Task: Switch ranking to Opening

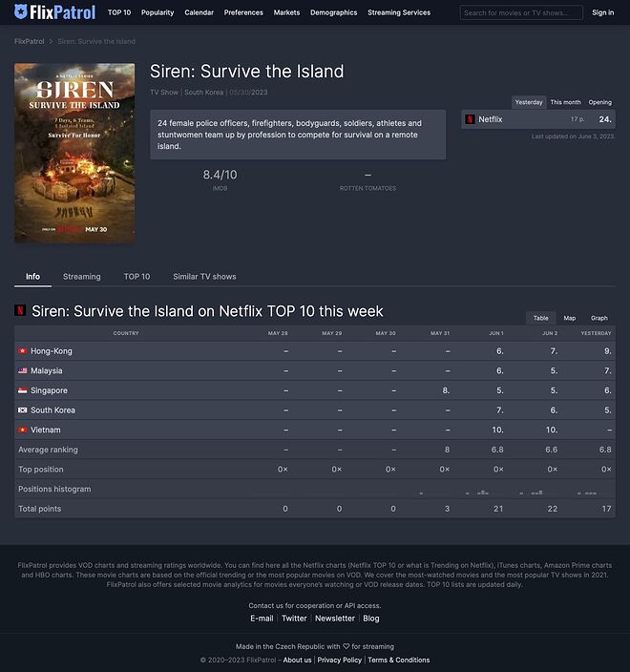Action: [x=600, y=102]
